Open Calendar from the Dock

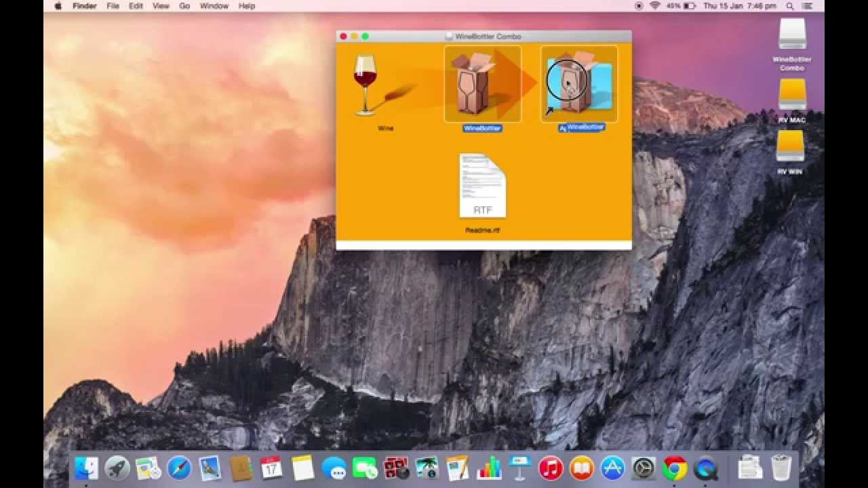point(272,468)
